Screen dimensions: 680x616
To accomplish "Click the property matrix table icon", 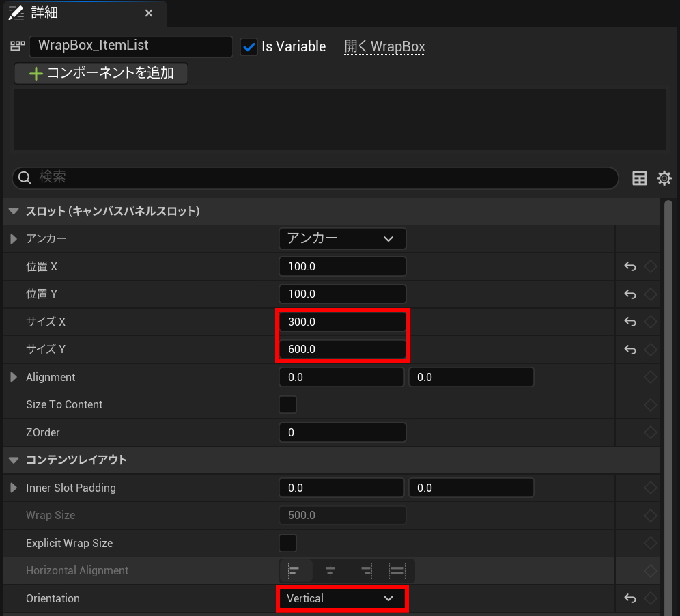I will tap(640, 178).
